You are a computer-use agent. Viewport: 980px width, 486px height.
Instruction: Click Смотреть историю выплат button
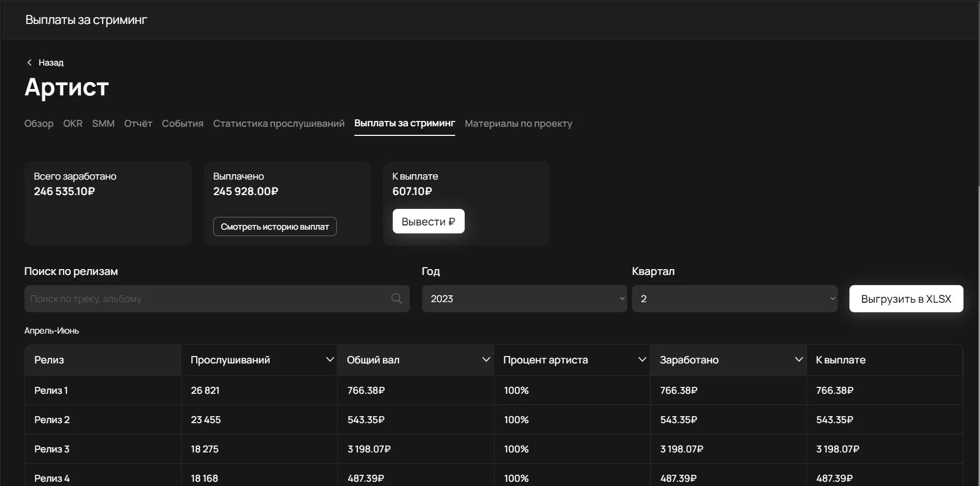click(x=274, y=226)
